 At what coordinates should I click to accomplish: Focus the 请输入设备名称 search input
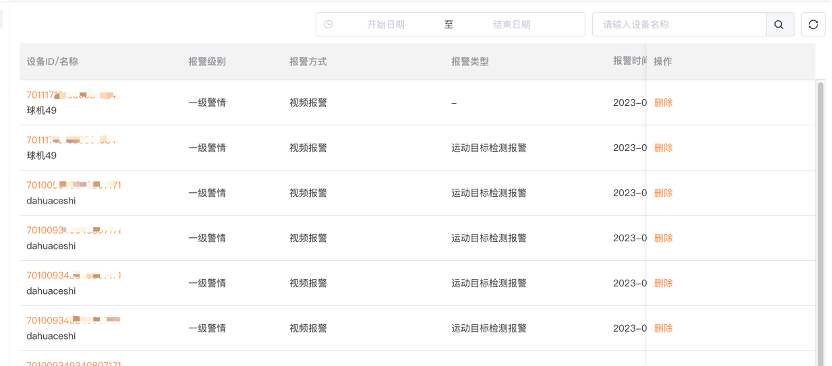coord(679,24)
